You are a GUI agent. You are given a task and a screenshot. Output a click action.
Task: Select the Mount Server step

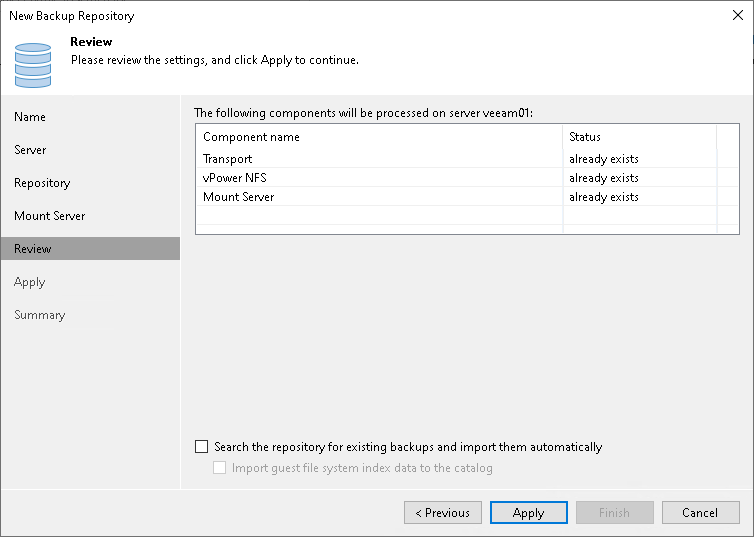(49, 216)
